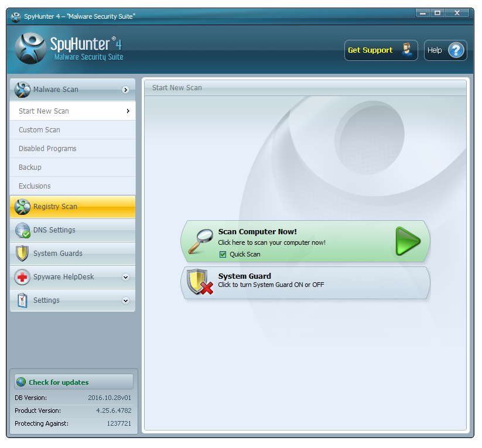
Task: Click the SpyHunter logo in the header
Action: click(30, 48)
